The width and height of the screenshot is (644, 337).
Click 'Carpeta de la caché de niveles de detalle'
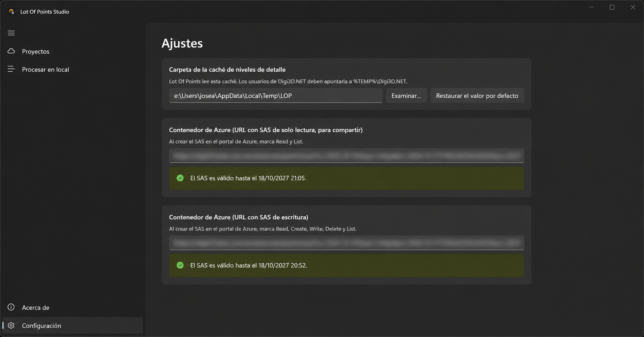click(227, 69)
